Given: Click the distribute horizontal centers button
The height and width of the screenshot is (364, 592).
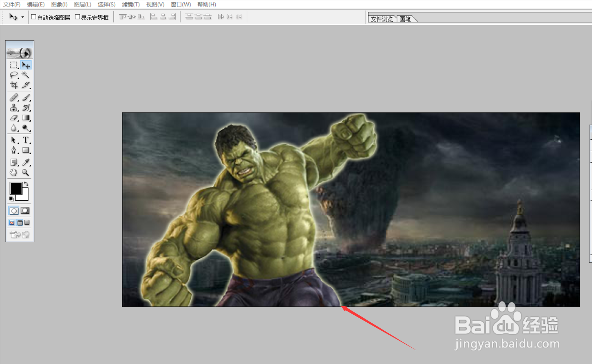Looking at the screenshot, I should (230, 17).
